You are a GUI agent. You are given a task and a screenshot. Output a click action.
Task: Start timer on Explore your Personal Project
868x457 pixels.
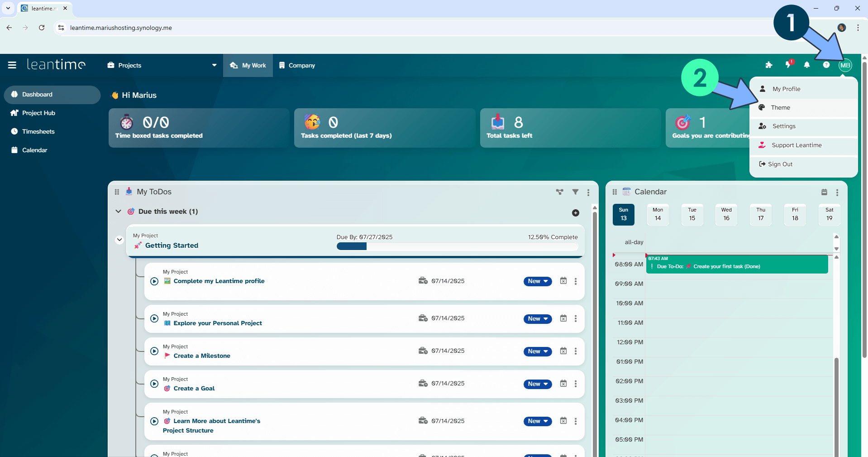coord(154,318)
